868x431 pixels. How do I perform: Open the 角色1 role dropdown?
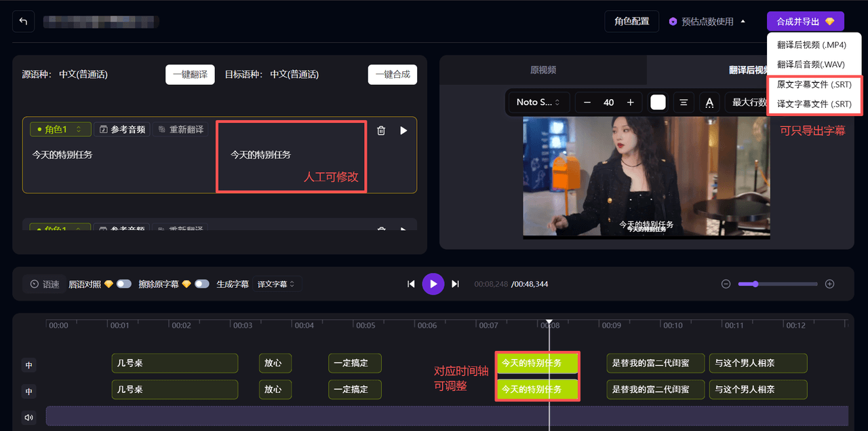(60, 130)
